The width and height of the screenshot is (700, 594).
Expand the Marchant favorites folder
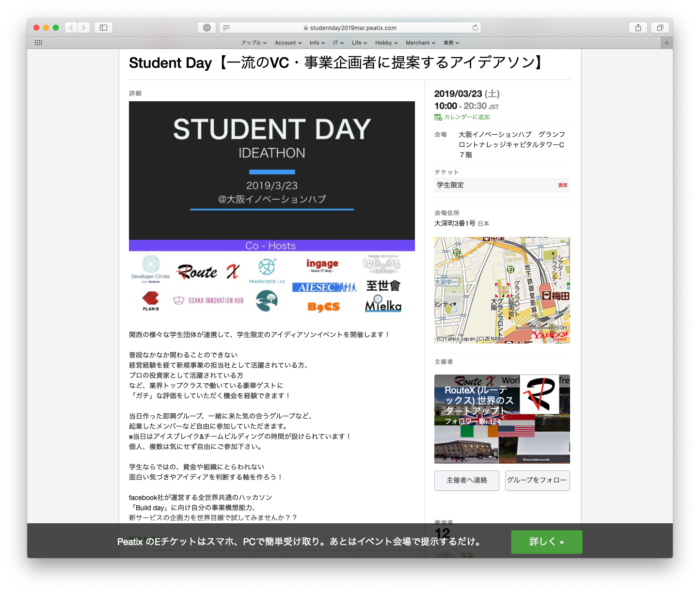[x=420, y=43]
